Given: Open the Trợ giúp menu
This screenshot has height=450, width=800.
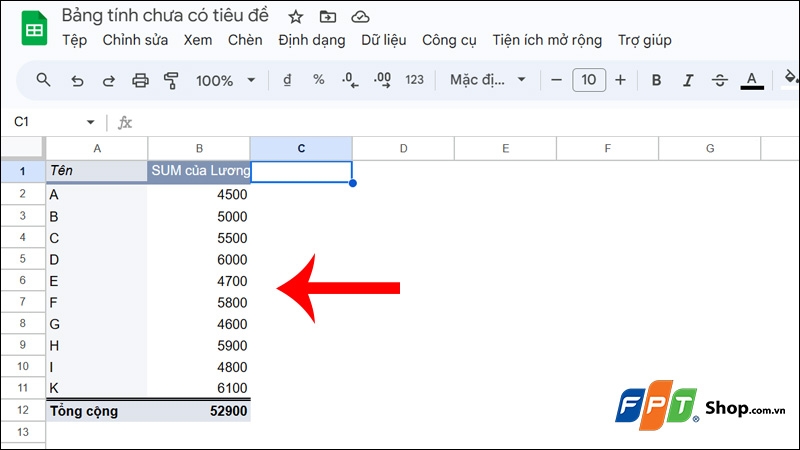Looking at the screenshot, I should pos(644,40).
